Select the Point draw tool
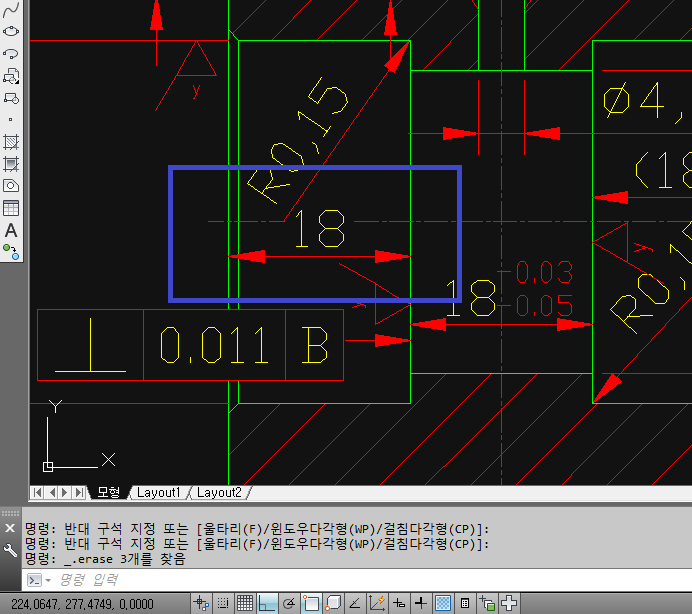The image size is (692, 614). click(11, 120)
